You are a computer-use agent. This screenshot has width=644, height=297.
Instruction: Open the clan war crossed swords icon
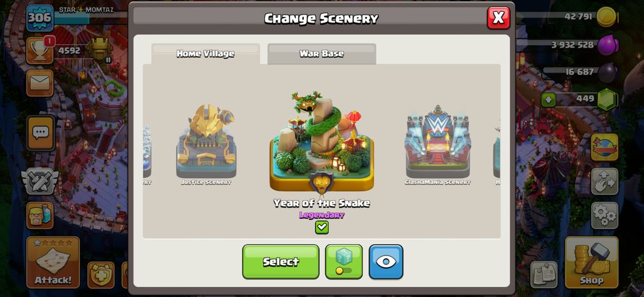(x=40, y=180)
